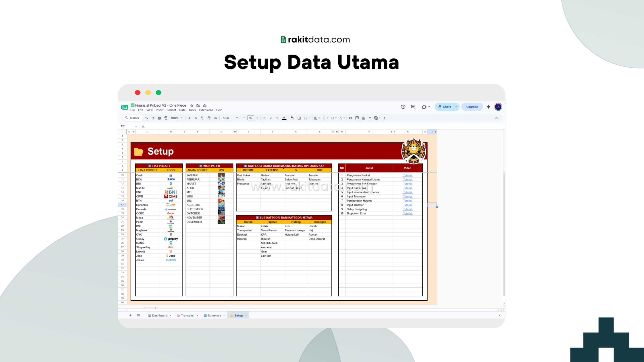Open the 123 more number formats
Viewport: 644px width, 362px height.
(215, 118)
